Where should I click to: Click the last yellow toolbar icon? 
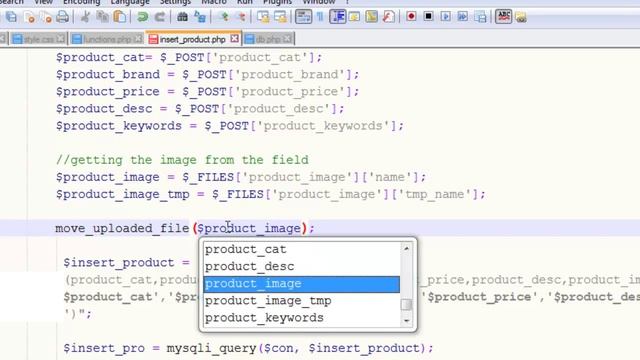pyautogui.click(x=521, y=18)
